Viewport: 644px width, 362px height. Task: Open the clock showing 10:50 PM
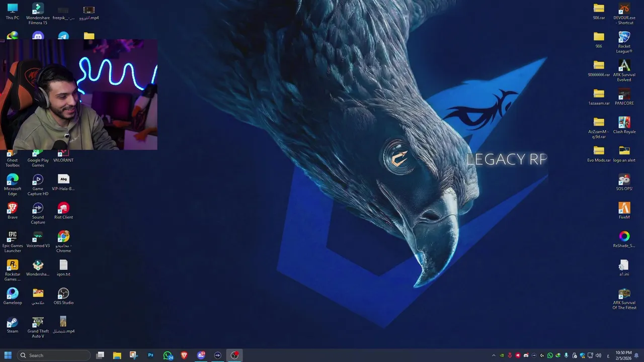tap(623, 355)
